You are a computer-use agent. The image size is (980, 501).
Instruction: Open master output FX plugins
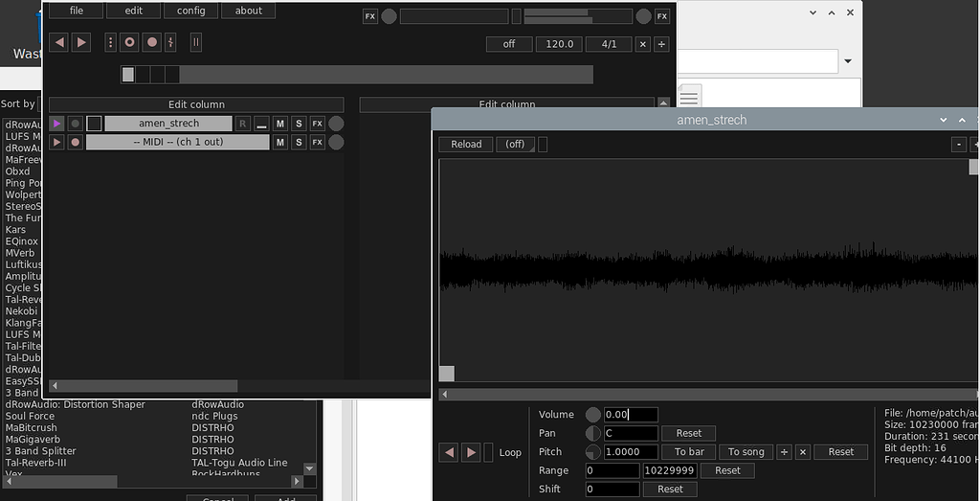click(662, 17)
